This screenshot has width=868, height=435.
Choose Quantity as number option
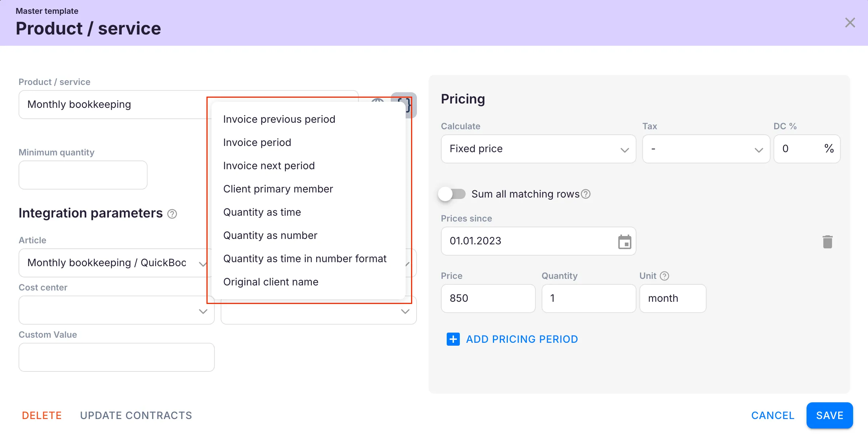(270, 236)
